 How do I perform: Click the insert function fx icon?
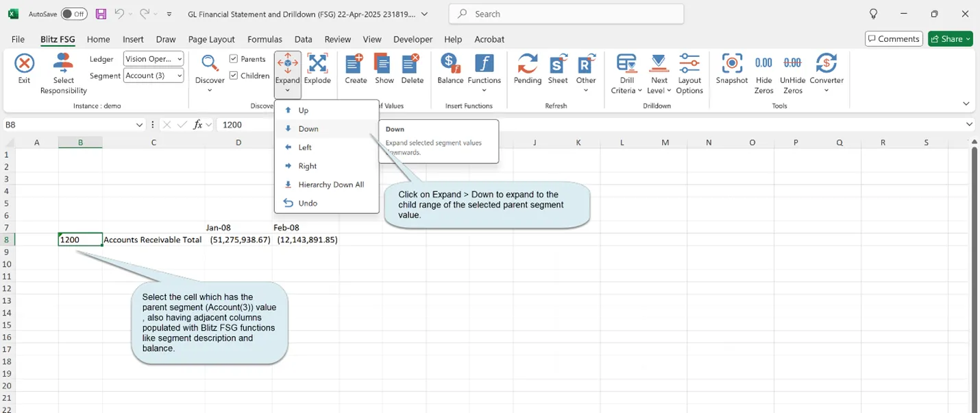tap(198, 125)
